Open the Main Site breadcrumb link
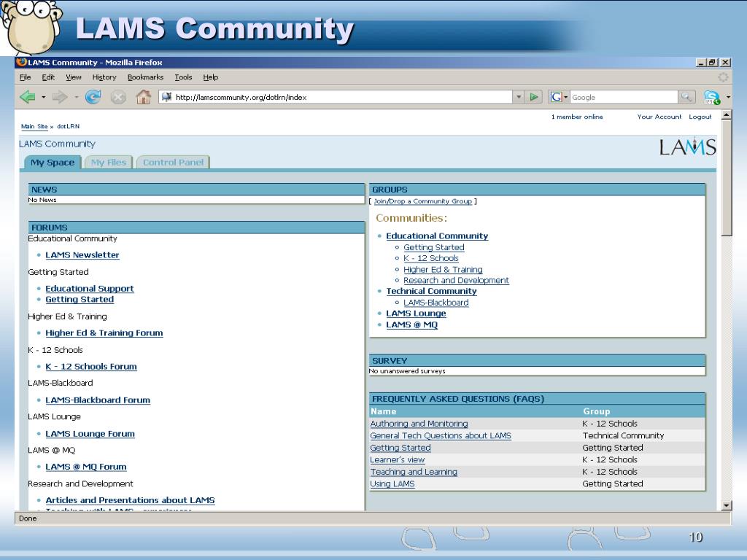The image size is (747, 560). (34, 126)
